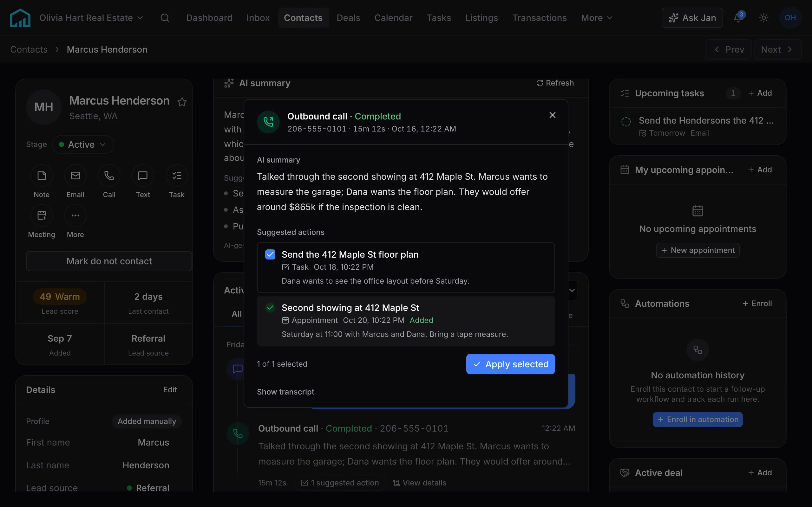812x507 pixels.
Task: Go to the Deals tab
Action: 348,18
